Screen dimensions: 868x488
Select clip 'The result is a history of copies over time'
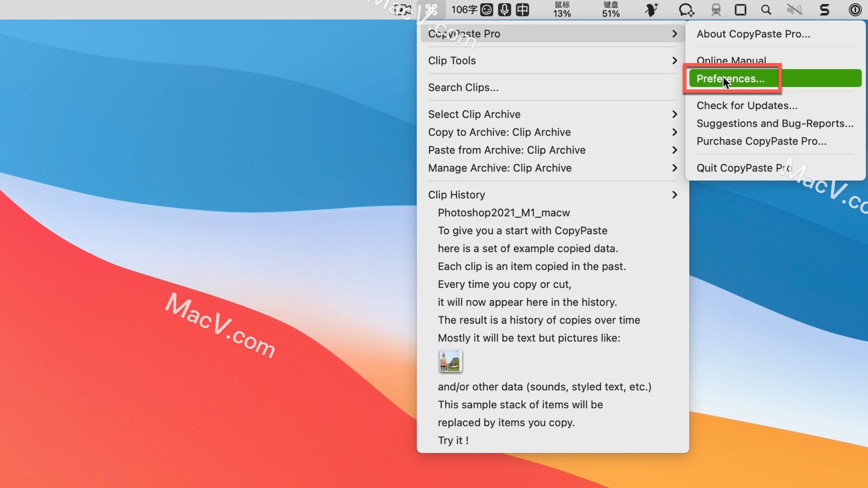click(552, 320)
